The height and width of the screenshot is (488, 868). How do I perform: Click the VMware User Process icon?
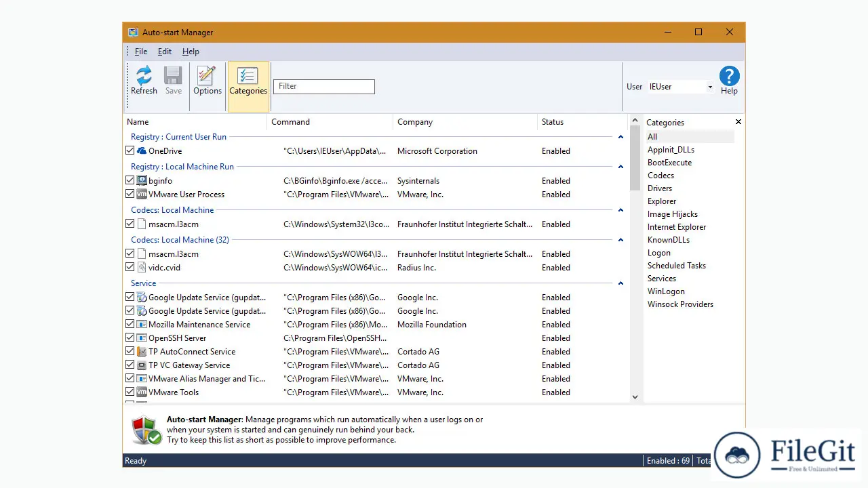(x=142, y=195)
